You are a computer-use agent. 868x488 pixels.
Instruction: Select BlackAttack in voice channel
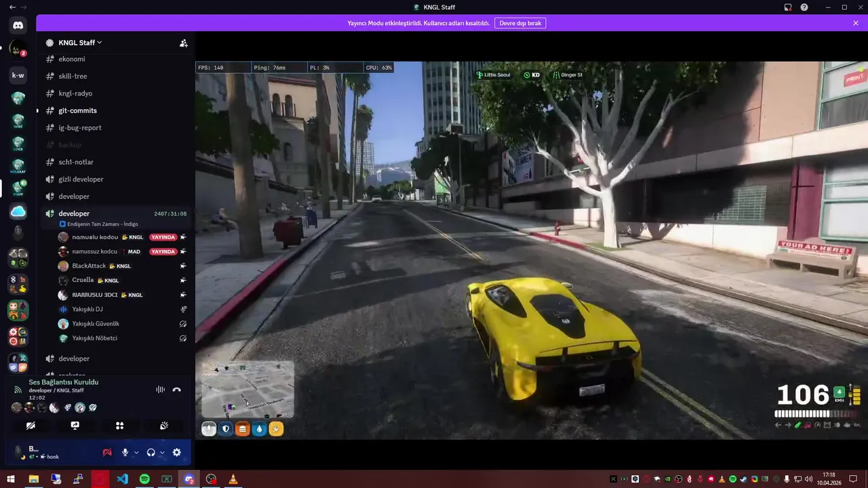[122, 266]
